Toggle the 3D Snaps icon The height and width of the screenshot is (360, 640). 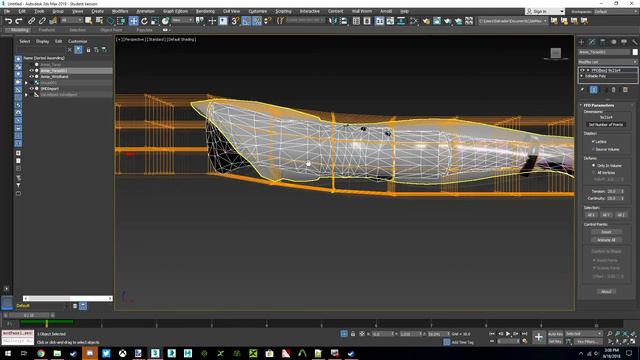[x=235, y=21]
